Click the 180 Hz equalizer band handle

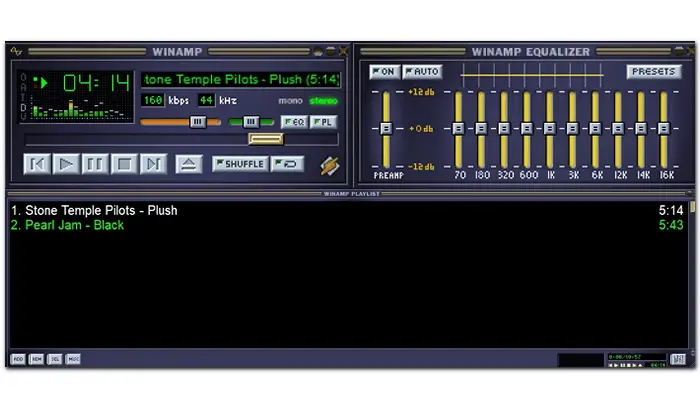(481, 129)
